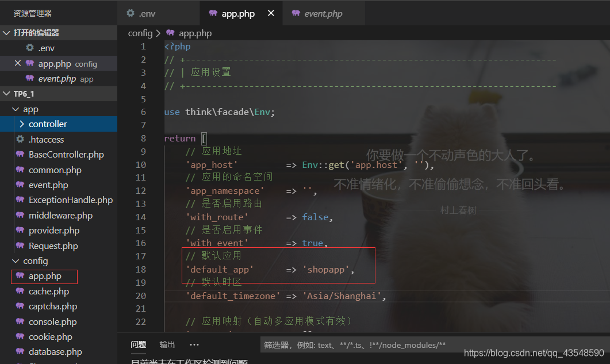
Task: Click the 'return' keyword on line 8
Action: [180, 138]
